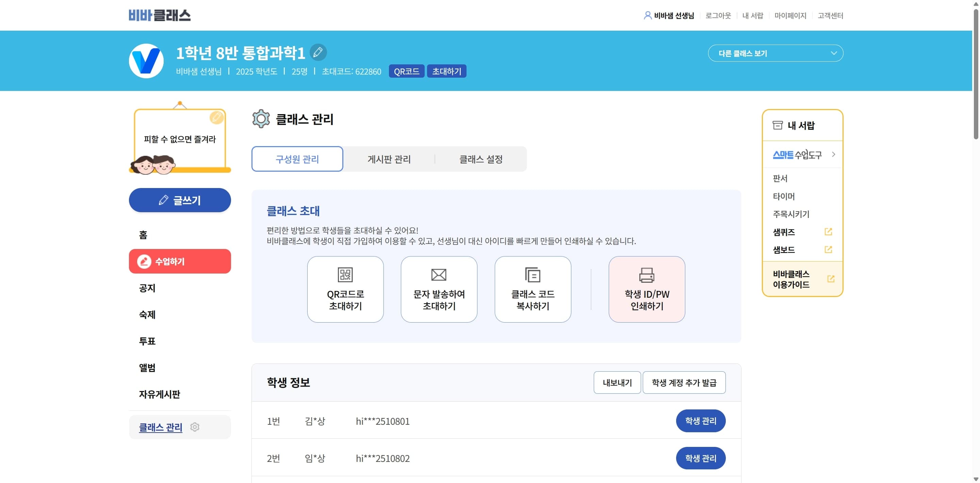This screenshot has width=980, height=483.
Task: Open 클래스 관리 sidebar link
Action: [161, 427]
